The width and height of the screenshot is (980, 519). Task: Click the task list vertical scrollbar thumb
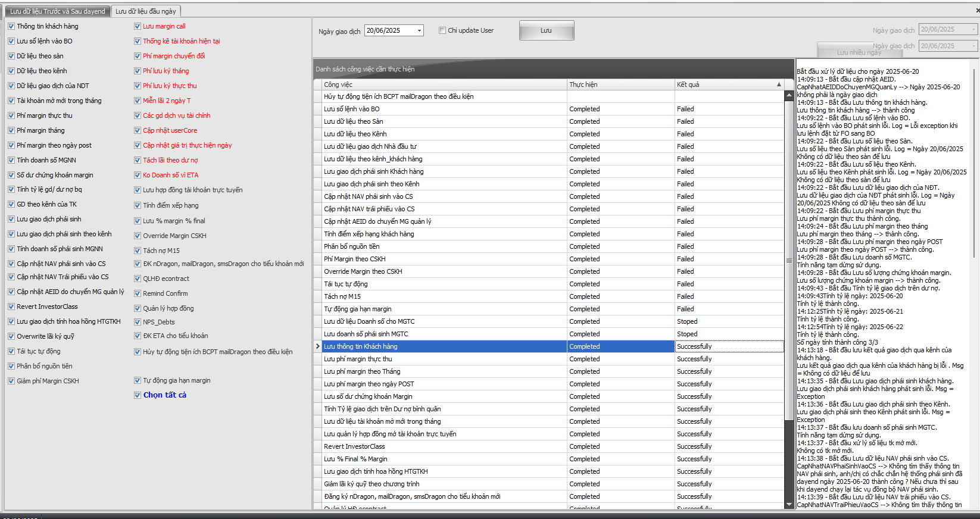tap(789, 260)
